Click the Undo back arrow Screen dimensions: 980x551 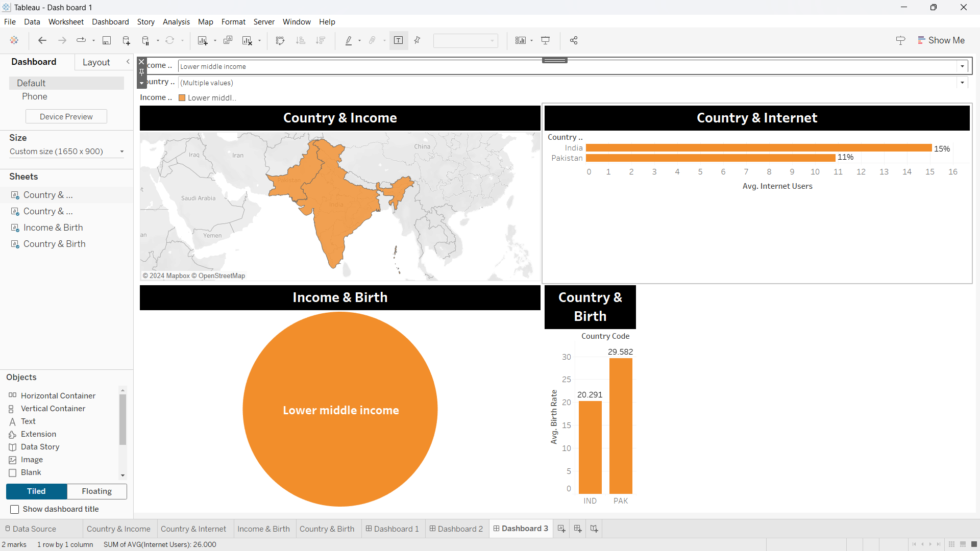42,40
